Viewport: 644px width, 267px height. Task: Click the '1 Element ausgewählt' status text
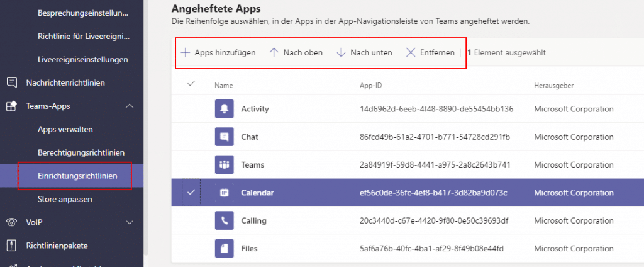click(x=507, y=53)
